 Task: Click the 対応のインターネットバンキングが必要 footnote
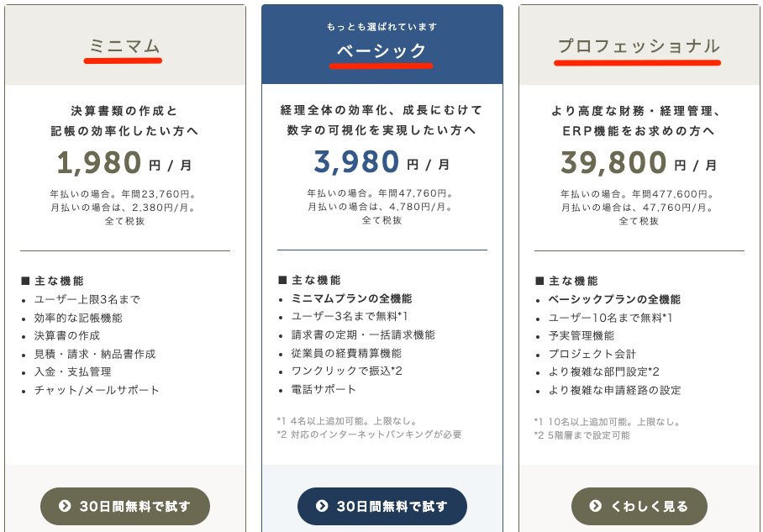pyautogui.click(x=376, y=435)
